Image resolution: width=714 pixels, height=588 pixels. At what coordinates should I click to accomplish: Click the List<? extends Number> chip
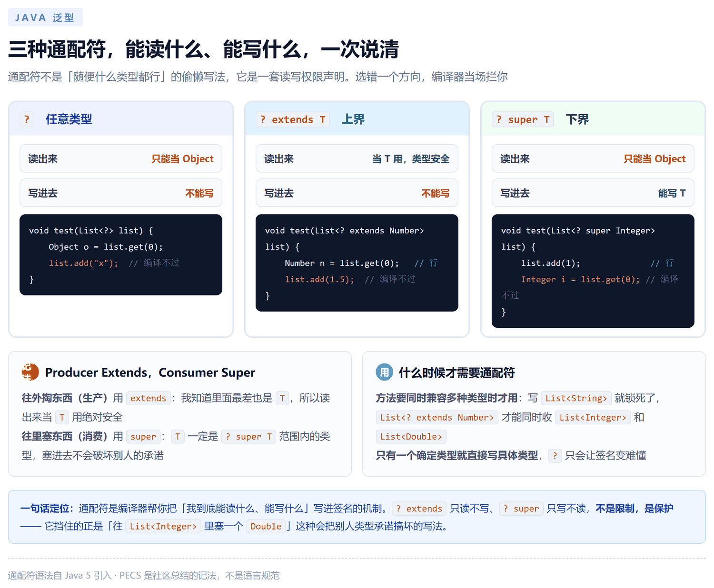click(x=437, y=417)
